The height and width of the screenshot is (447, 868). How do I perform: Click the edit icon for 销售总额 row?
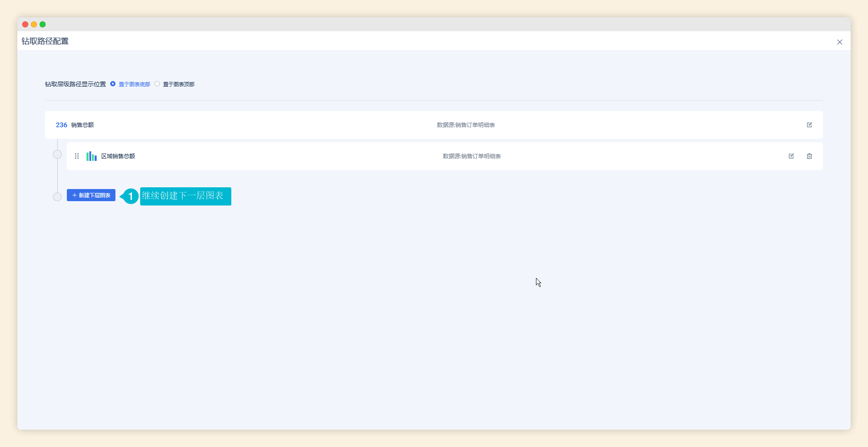tap(809, 125)
